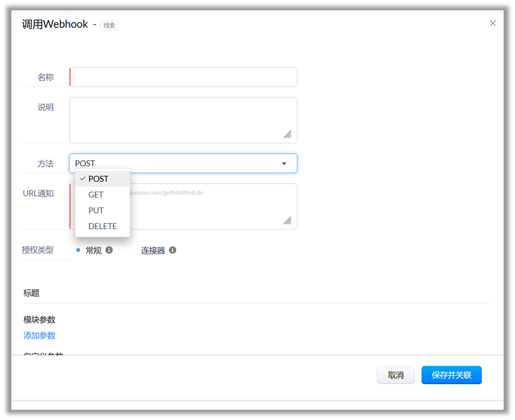Screen dimensions: 515x420
Task: Click the caret arrow of 方法 dropdown
Action: [284, 164]
